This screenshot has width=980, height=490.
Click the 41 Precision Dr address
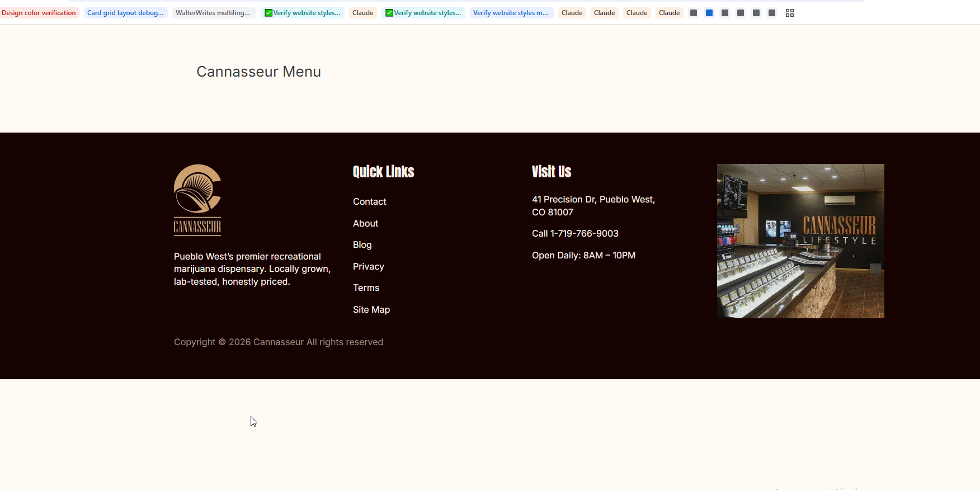tap(593, 206)
